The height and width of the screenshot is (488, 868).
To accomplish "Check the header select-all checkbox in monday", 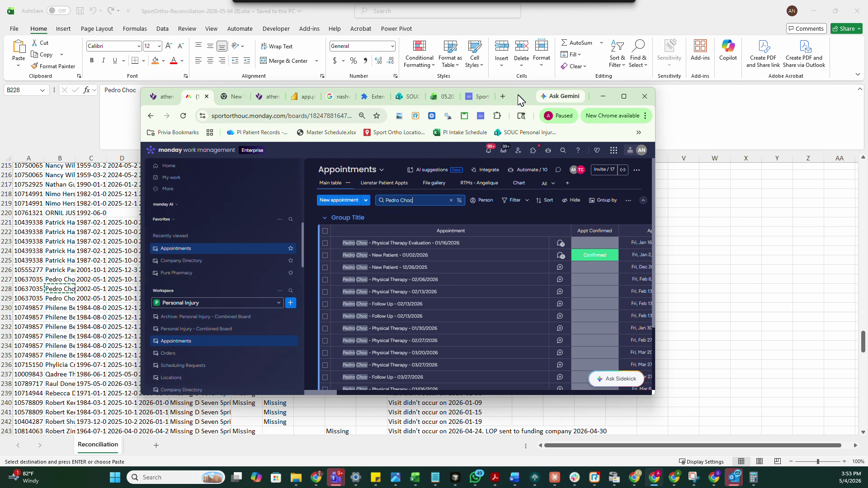I will [325, 231].
